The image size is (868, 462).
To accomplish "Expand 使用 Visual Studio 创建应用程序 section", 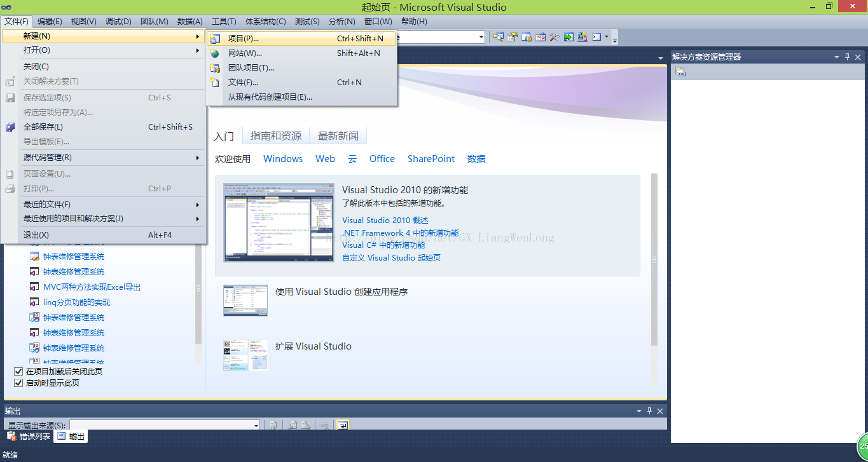I will [341, 292].
